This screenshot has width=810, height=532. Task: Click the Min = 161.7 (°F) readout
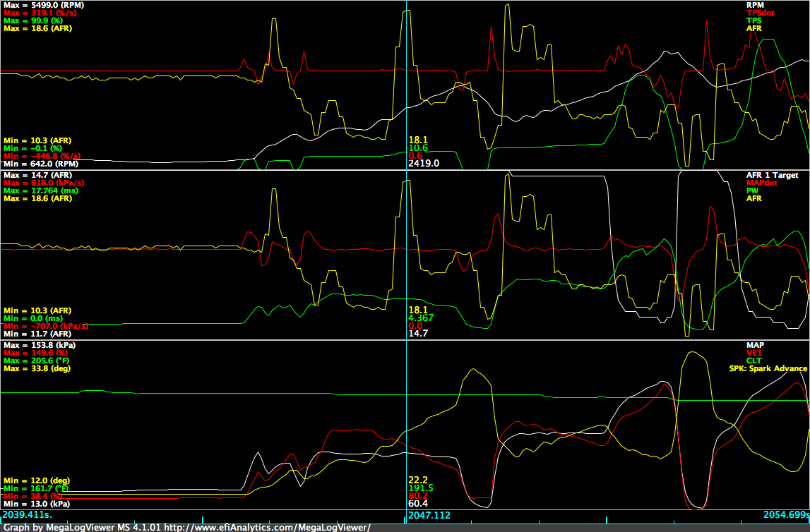coord(36,489)
